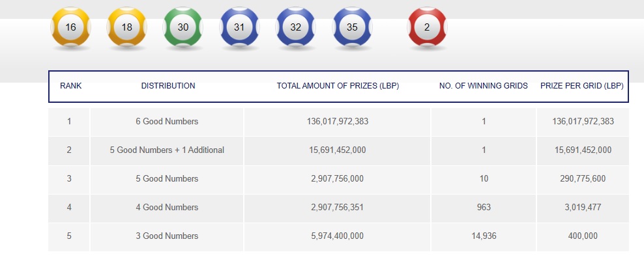Click the yellow ball numbered 16
The image size is (644, 261).
tap(71, 28)
